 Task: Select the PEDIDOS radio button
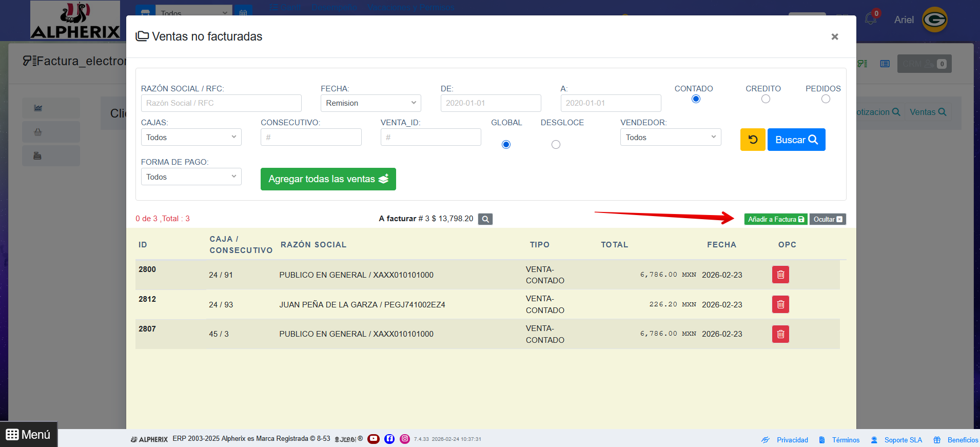pyautogui.click(x=825, y=99)
